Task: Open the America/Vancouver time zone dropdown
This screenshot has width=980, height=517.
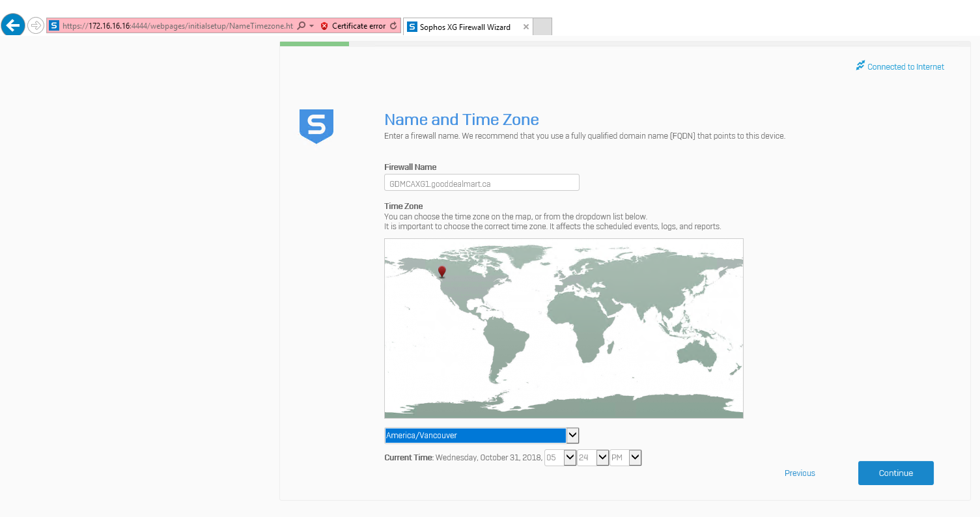Action: click(481, 435)
